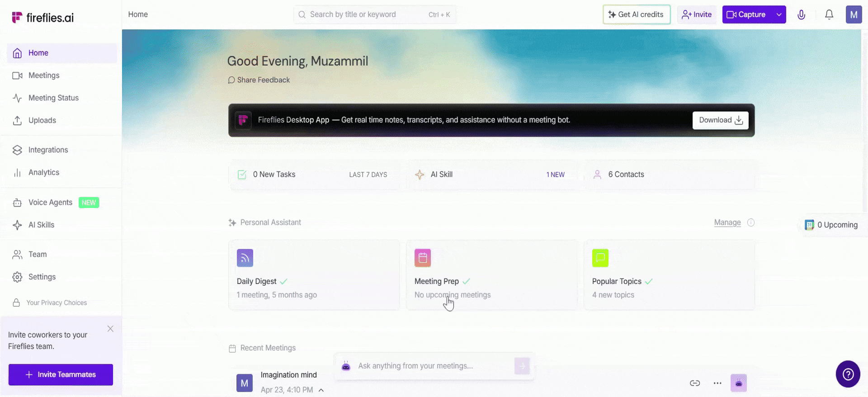Click the Imagination mind M avatar
The height and width of the screenshot is (397, 868).
pyautogui.click(x=245, y=383)
